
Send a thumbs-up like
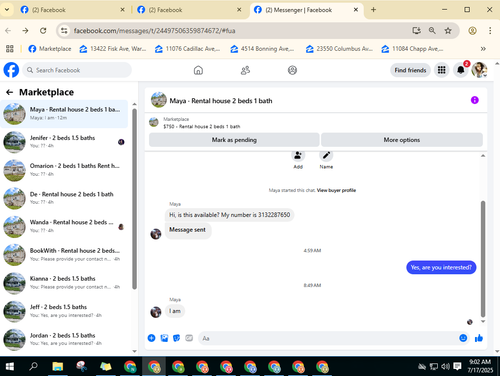(x=479, y=338)
